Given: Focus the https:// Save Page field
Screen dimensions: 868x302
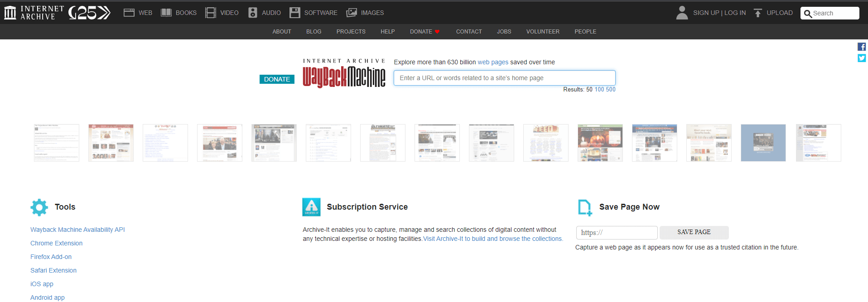Looking at the screenshot, I should pos(617,233).
